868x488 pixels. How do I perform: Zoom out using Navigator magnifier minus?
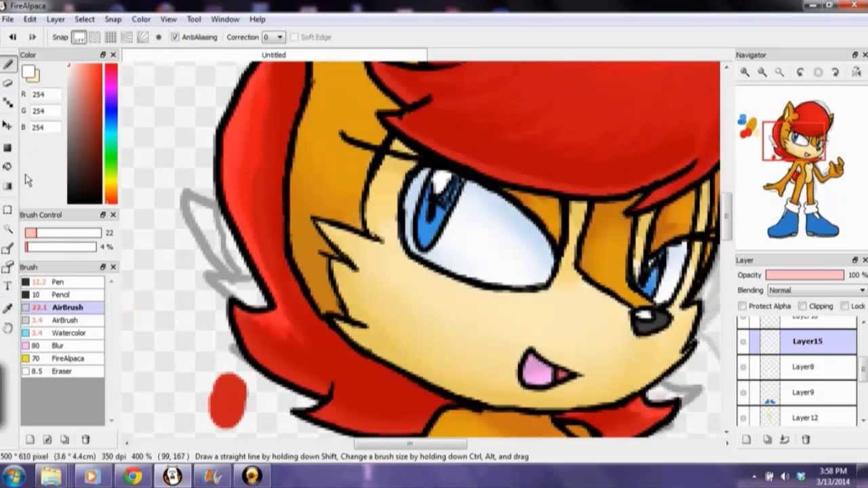pyautogui.click(x=762, y=73)
